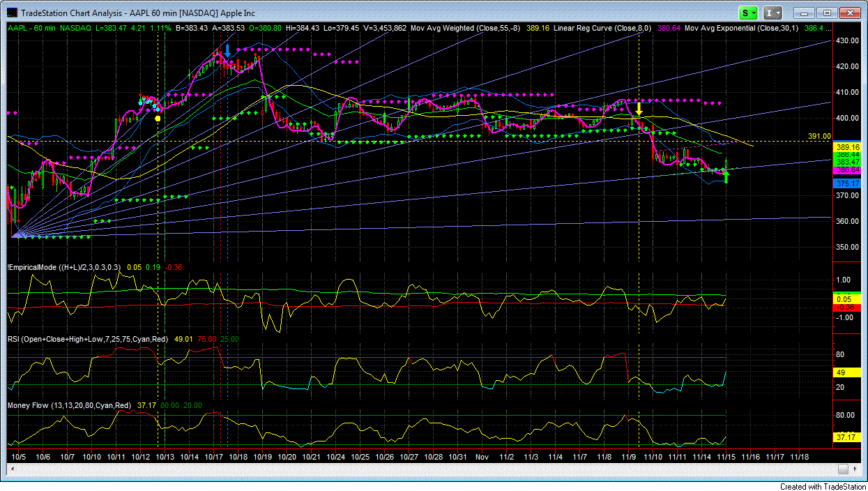868x491 pixels.
Task: Open the green S symbol-link dropdown
Action: (x=749, y=13)
